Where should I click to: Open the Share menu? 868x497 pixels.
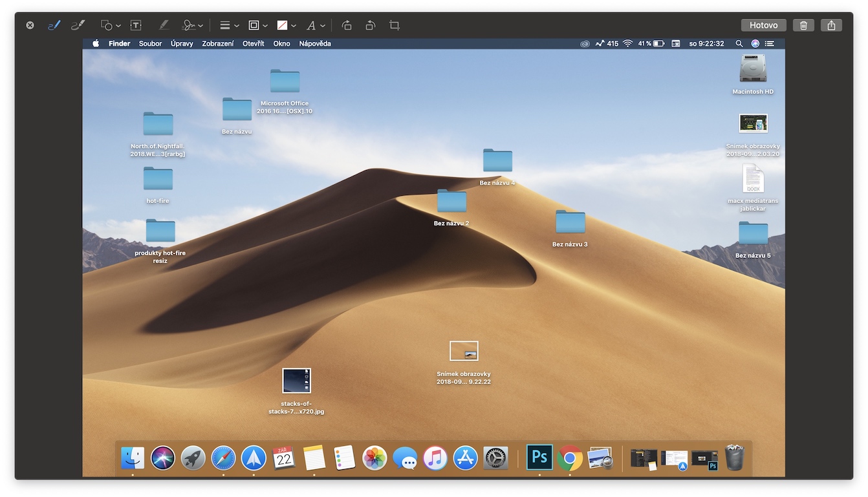(831, 25)
